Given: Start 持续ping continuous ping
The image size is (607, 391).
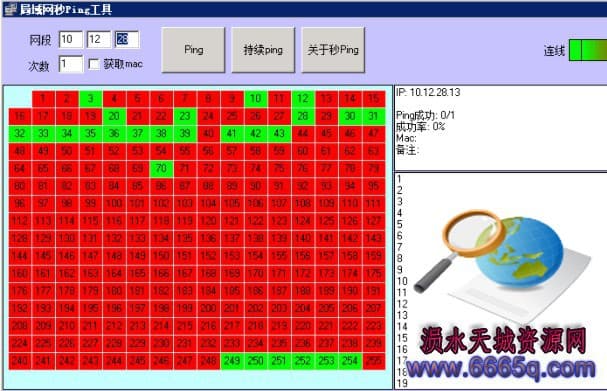Looking at the screenshot, I should pyautogui.click(x=263, y=50).
